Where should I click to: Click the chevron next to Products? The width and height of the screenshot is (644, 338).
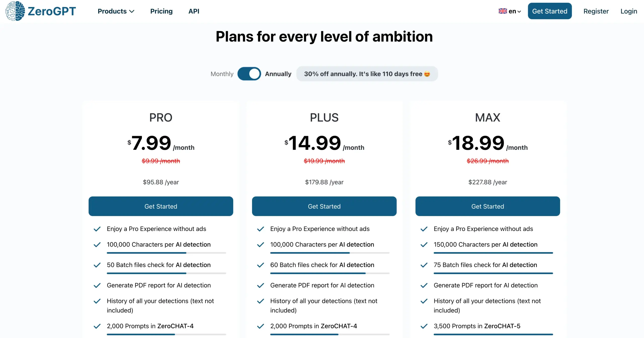click(132, 12)
